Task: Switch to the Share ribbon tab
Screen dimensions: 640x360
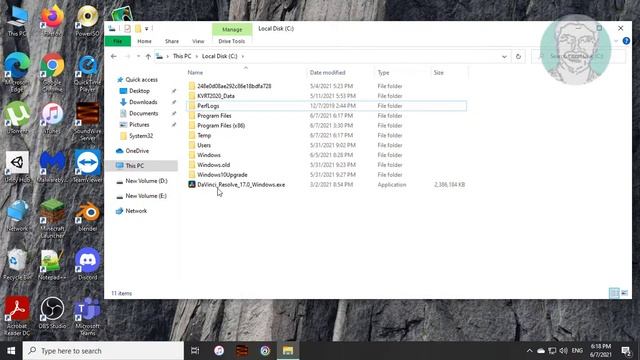Action: 172,41
